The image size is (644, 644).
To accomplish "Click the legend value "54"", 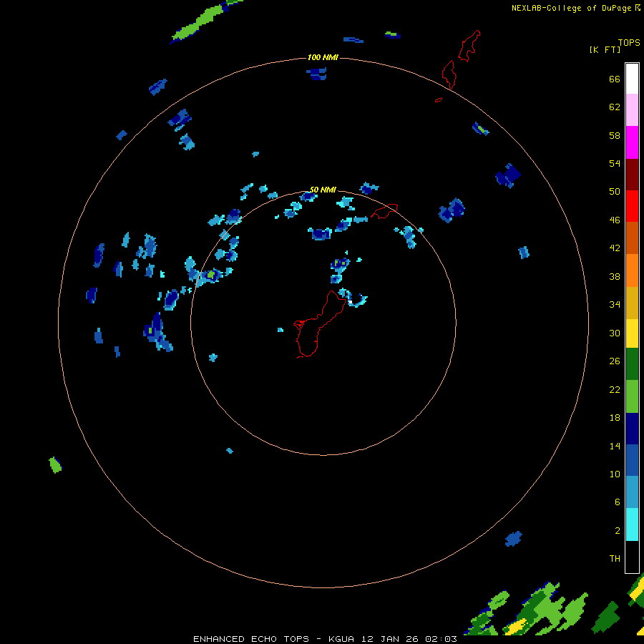I will [x=615, y=163].
